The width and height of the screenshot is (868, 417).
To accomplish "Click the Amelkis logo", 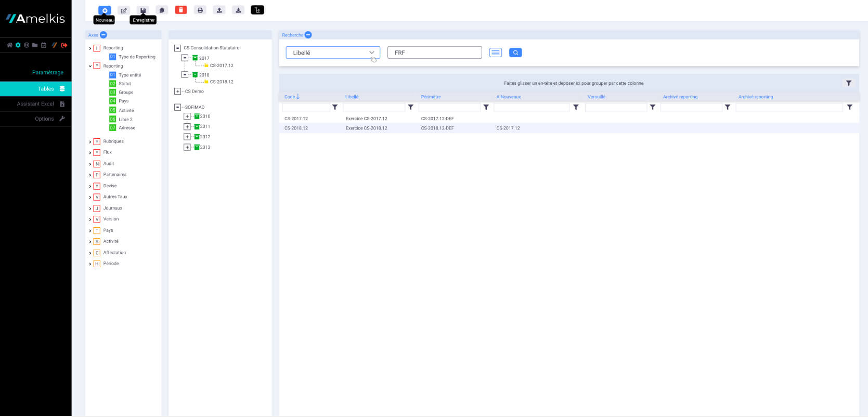I will [35, 19].
